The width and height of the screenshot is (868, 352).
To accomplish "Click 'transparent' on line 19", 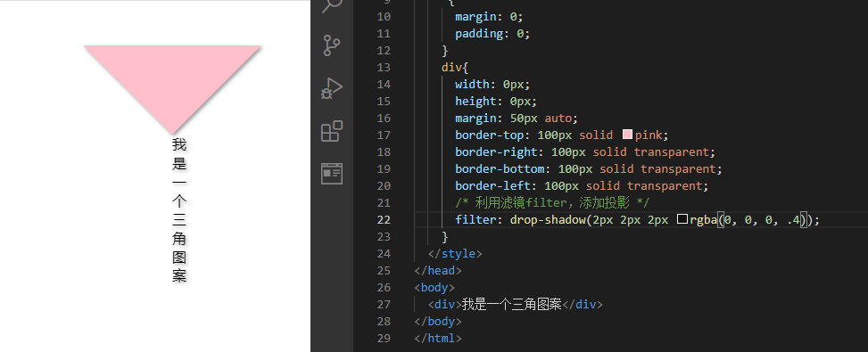I will coord(679,169).
